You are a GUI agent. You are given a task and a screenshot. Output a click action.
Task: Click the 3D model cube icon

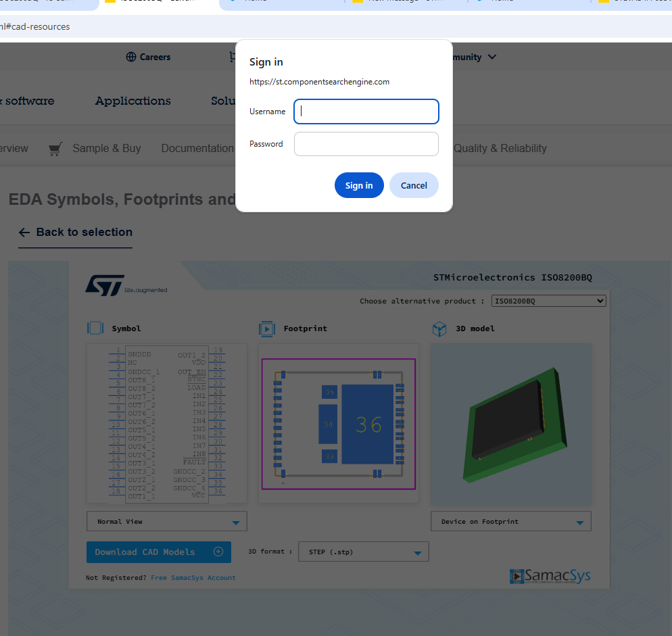[x=439, y=328]
